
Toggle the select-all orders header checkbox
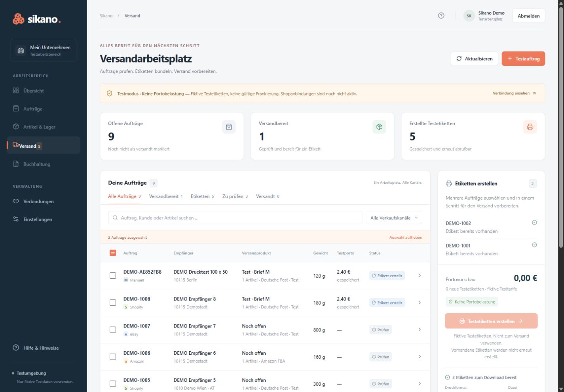113,253
